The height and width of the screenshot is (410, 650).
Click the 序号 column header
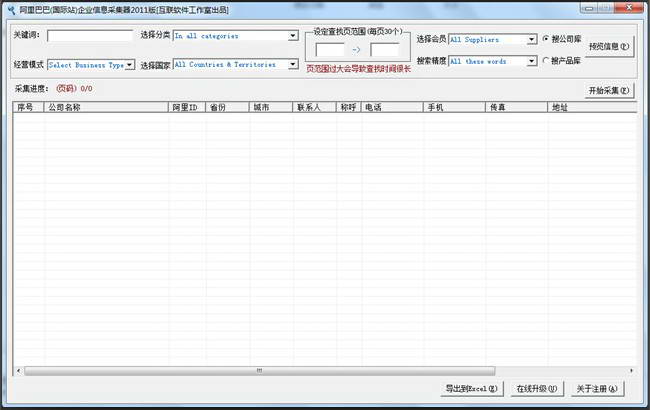[28, 107]
